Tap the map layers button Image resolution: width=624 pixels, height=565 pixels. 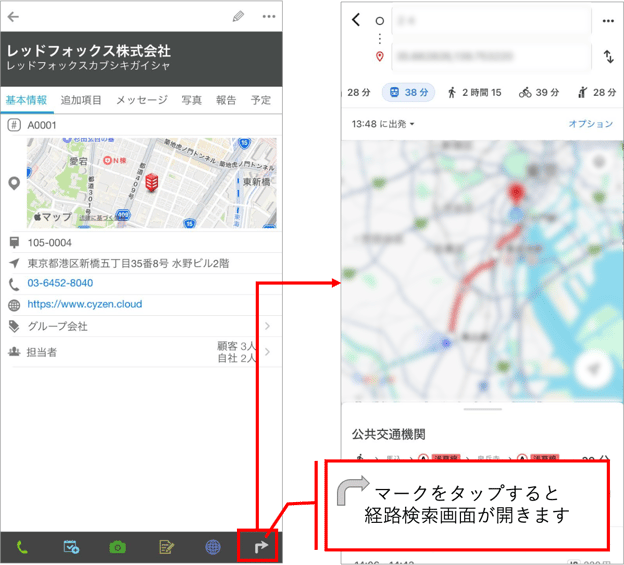[x=598, y=162]
